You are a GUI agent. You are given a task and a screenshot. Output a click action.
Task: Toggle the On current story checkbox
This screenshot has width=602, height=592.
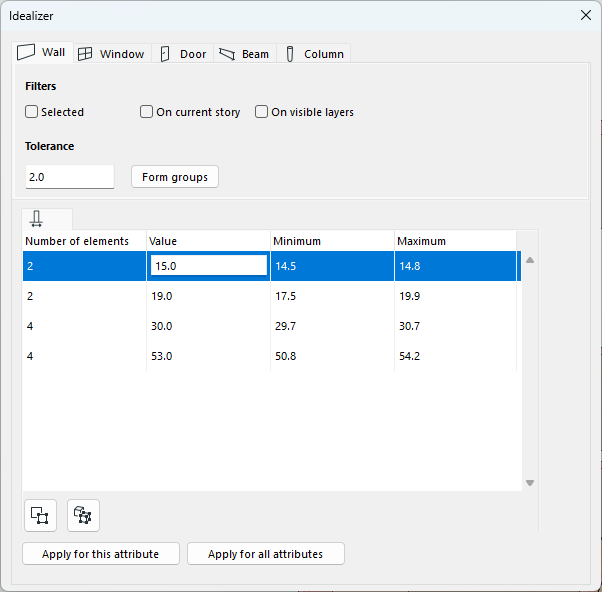[x=147, y=112]
